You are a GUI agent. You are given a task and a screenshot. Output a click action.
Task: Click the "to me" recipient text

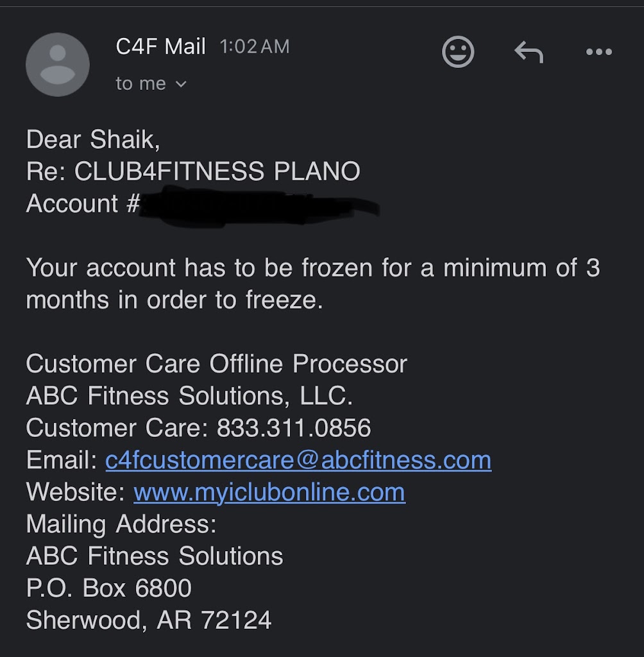(140, 84)
